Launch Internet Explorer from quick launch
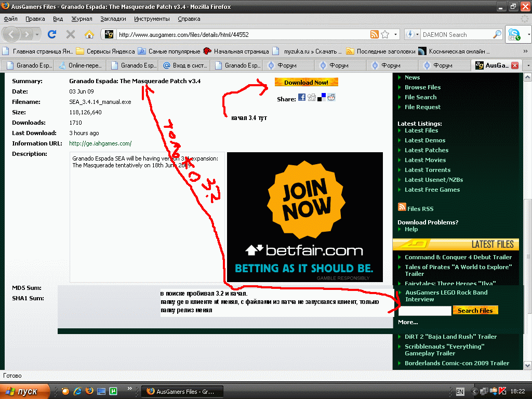This screenshot has height=399, width=532. tap(78, 391)
